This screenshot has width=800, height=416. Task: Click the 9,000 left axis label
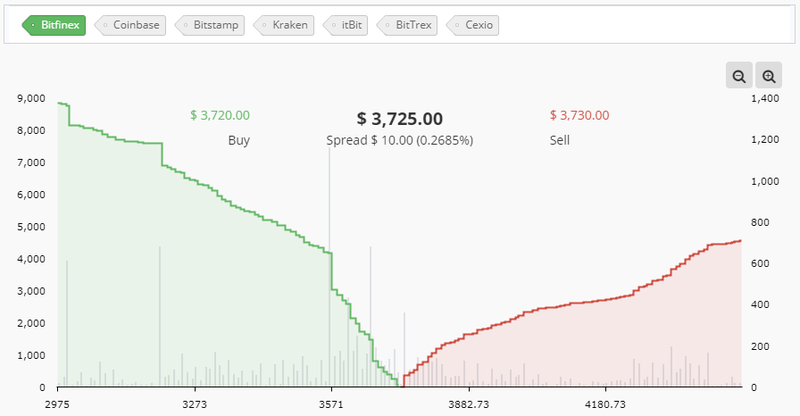(x=32, y=98)
